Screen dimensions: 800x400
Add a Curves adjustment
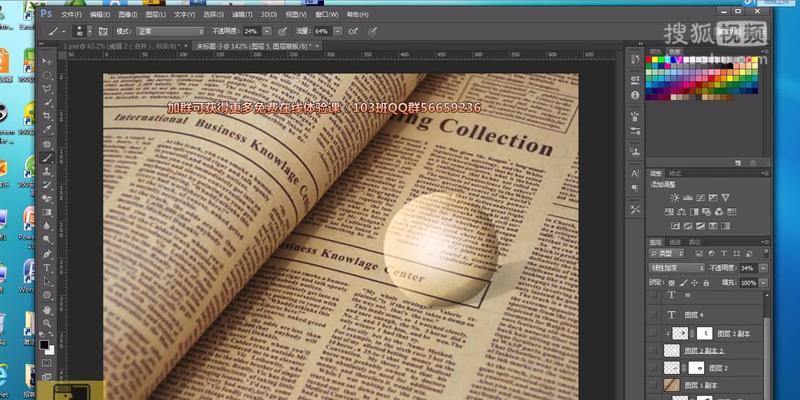tap(701, 197)
